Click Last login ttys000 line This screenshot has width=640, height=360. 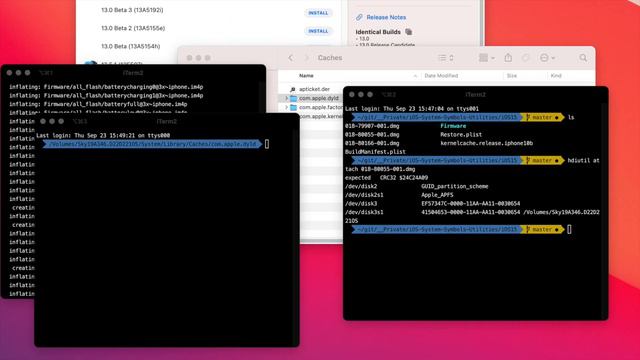point(103,136)
